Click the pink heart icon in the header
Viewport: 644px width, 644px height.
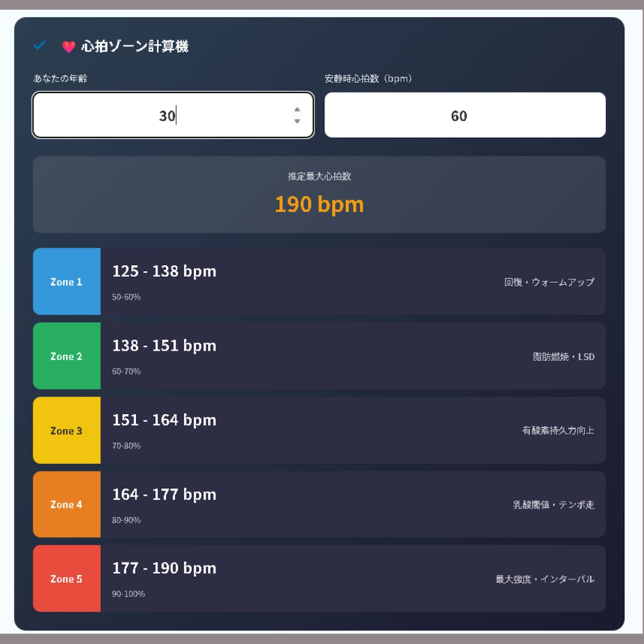point(69,47)
